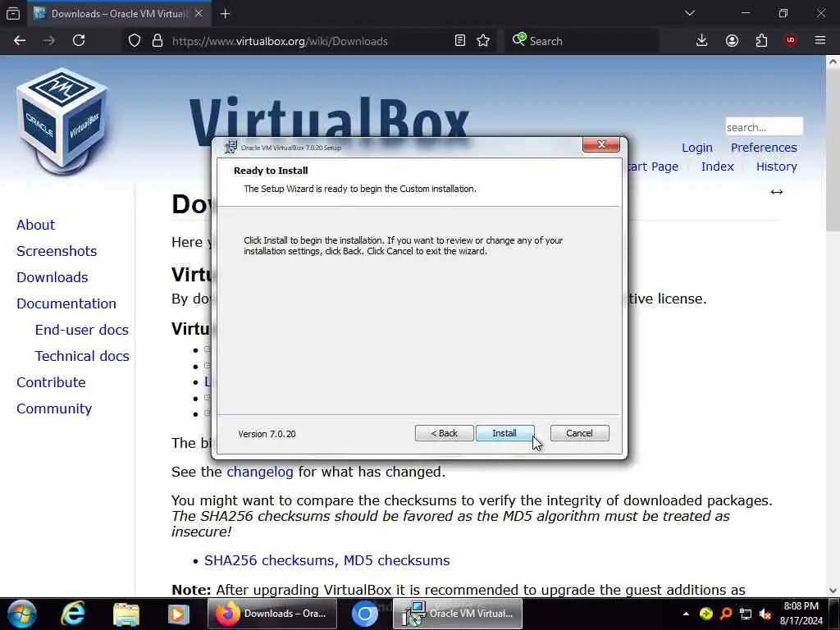
Task: Click Cancel in the VirtualBox Setup dialog
Action: tap(579, 433)
